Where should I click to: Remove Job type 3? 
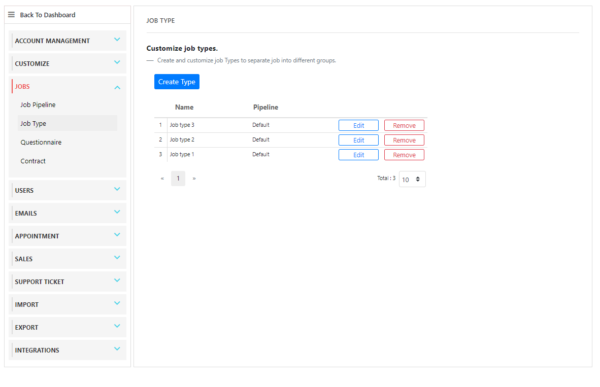click(404, 126)
